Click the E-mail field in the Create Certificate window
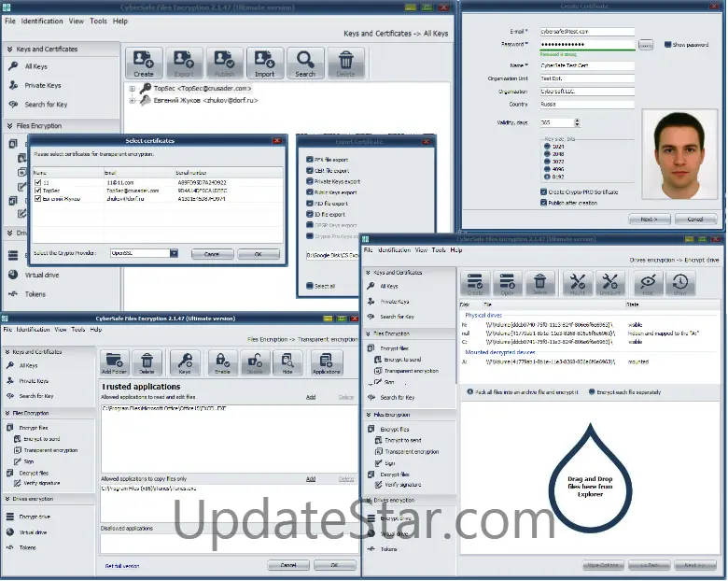The width and height of the screenshot is (728, 581). (x=587, y=32)
